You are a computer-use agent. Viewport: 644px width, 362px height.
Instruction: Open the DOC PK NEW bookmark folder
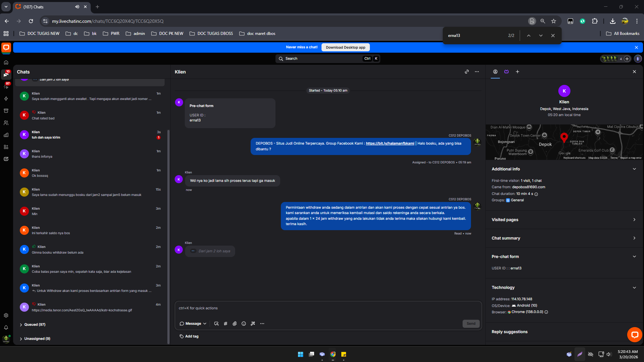tap(167, 34)
